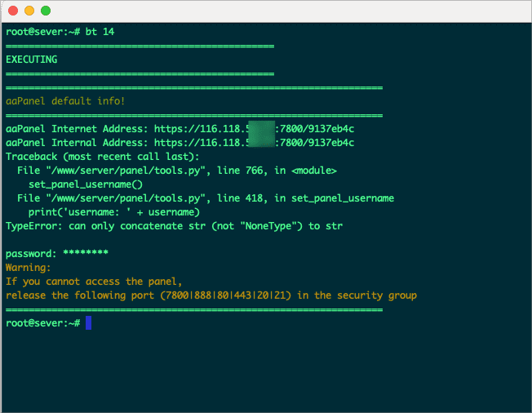Click the "aaPanel default info!" text
Image resolution: width=532 pixels, height=413 pixels.
click(x=65, y=101)
